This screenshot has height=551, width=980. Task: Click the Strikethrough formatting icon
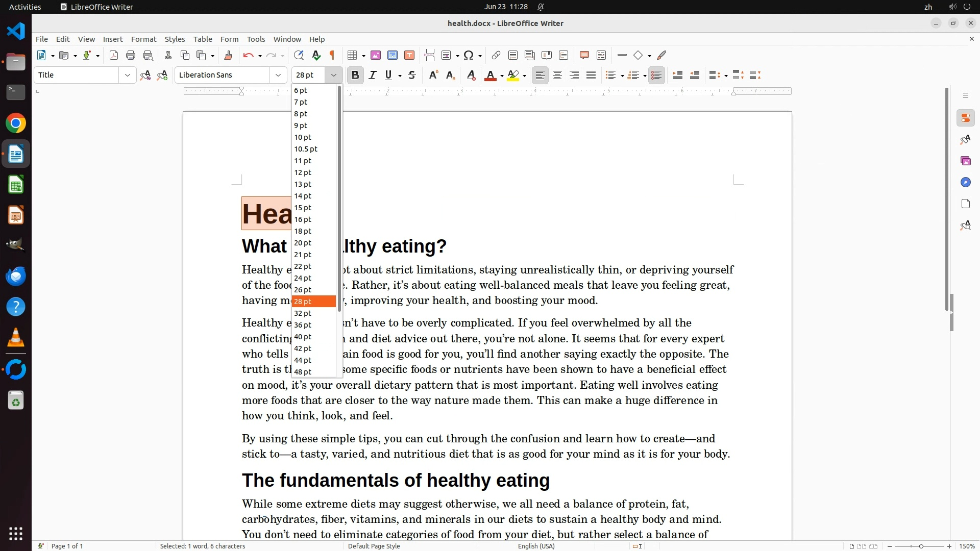(x=412, y=75)
